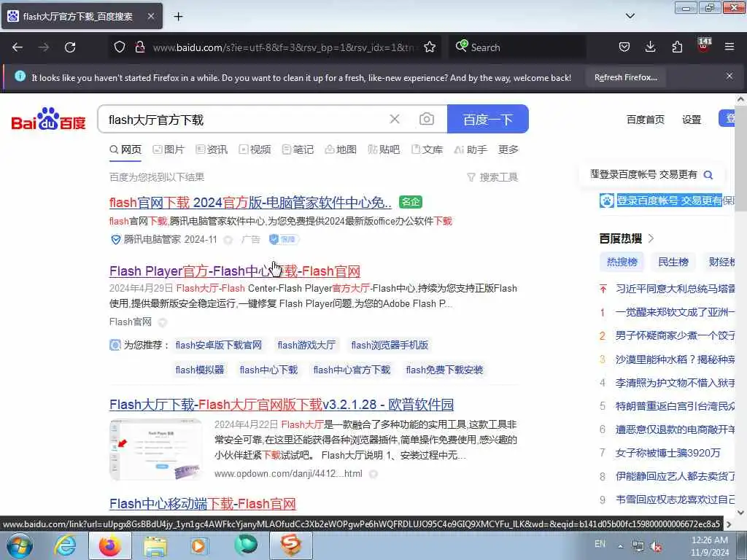
Task: Open flash官网下载 2024官方版 ad result
Action: coord(250,203)
